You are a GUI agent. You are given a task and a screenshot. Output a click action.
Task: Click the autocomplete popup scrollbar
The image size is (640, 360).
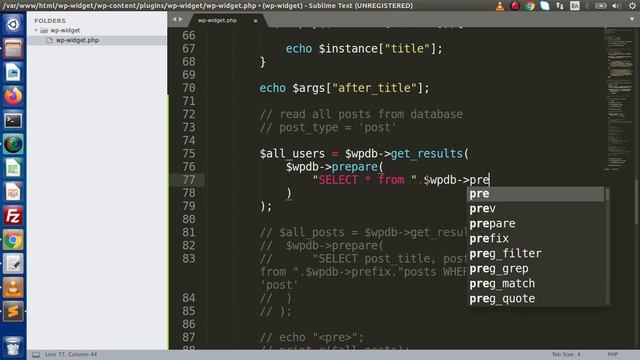coord(607,195)
